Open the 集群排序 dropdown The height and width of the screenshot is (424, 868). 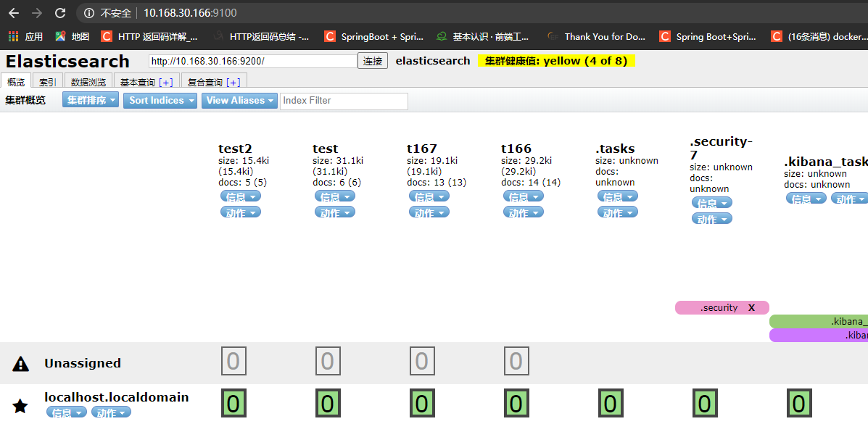click(x=90, y=100)
